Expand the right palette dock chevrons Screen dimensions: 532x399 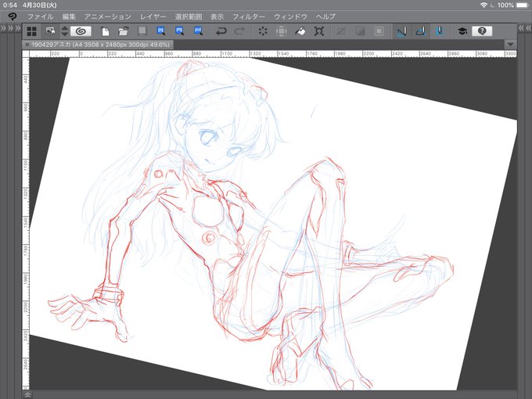click(524, 28)
